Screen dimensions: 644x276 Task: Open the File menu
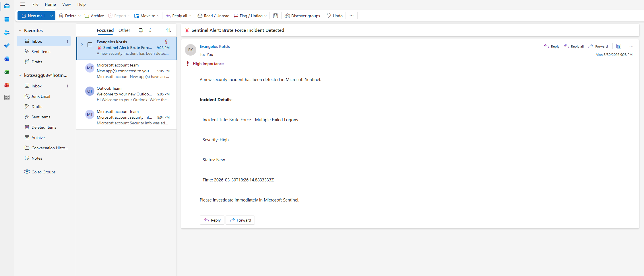click(x=35, y=4)
